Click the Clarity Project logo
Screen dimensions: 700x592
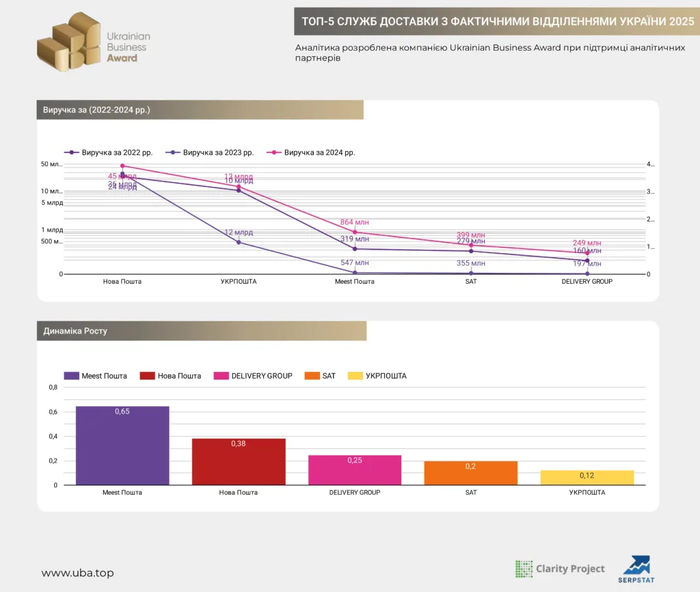(x=560, y=569)
